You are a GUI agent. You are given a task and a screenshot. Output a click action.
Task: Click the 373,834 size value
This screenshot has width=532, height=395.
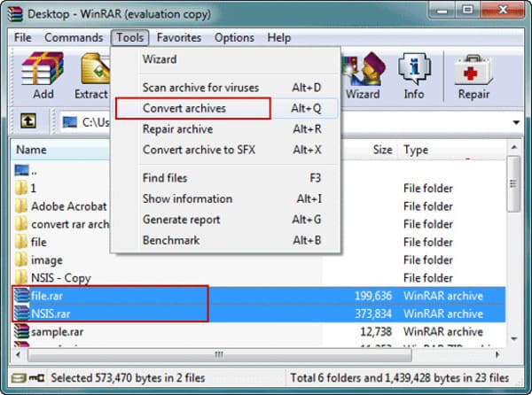(x=373, y=314)
